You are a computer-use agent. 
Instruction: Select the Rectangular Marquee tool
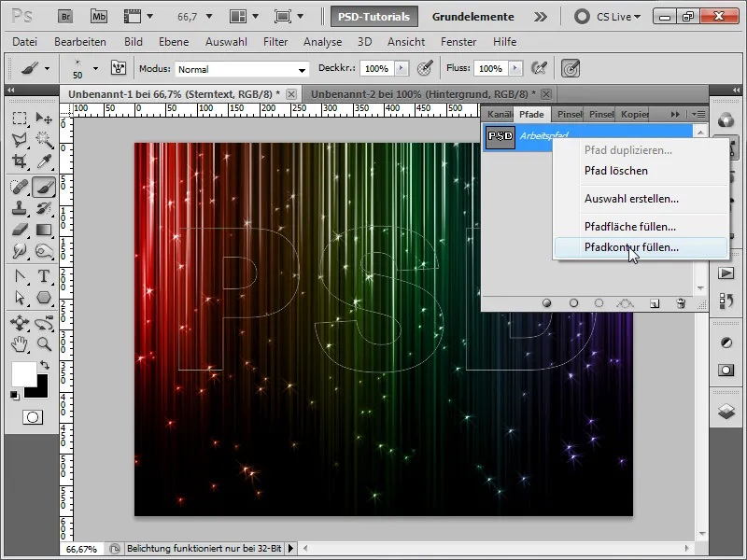point(20,119)
